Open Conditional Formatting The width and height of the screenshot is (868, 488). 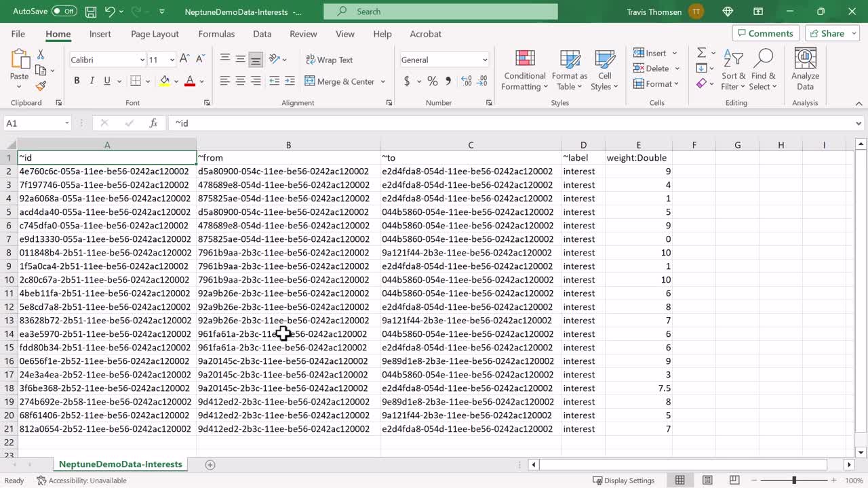[x=524, y=70]
